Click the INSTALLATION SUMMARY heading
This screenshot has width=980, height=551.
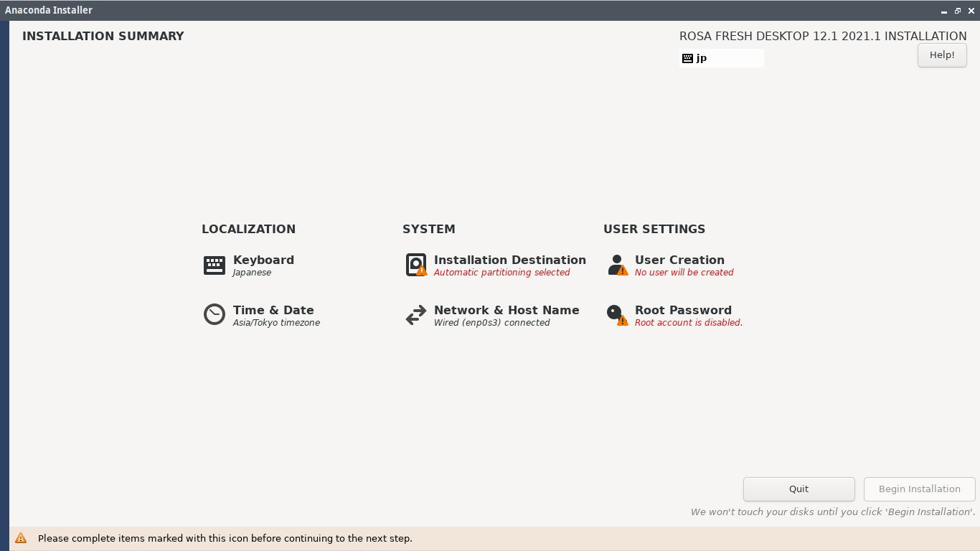point(103,36)
